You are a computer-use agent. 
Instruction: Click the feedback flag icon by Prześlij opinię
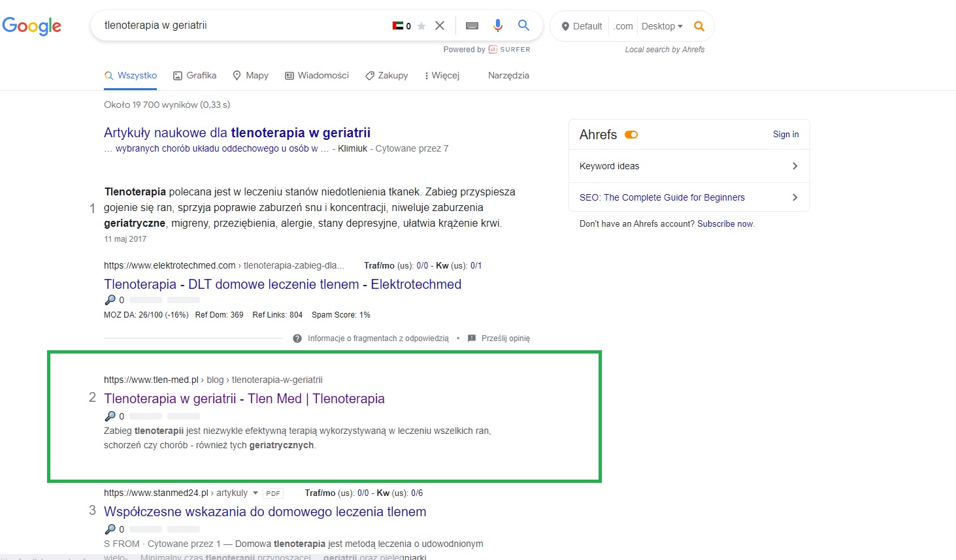click(x=472, y=338)
